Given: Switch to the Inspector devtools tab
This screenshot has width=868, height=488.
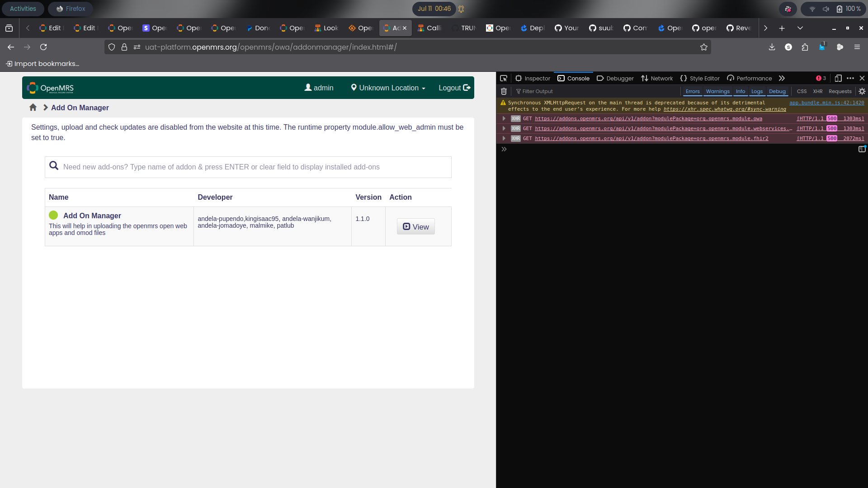Looking at the screenshot, I should [x=533, y=78].
